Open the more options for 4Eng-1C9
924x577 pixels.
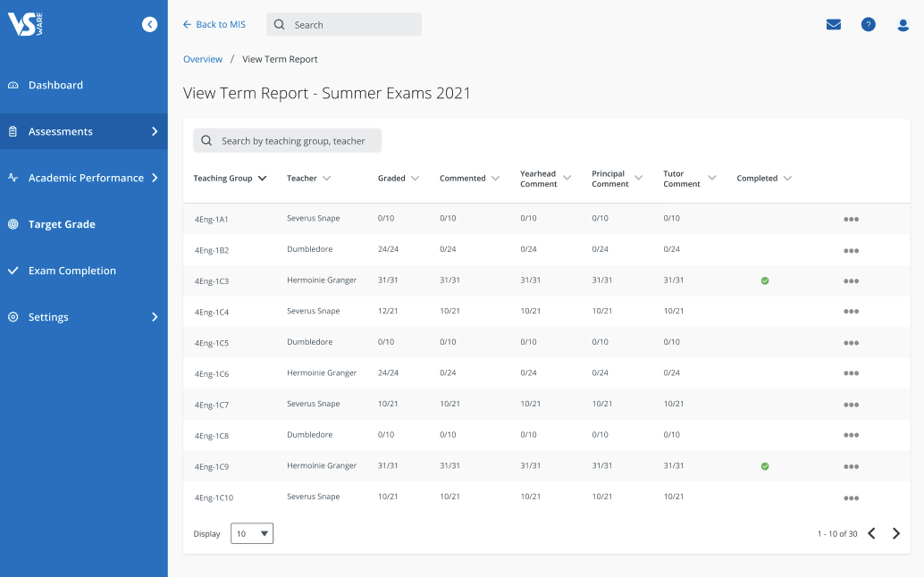click(851, 466)
